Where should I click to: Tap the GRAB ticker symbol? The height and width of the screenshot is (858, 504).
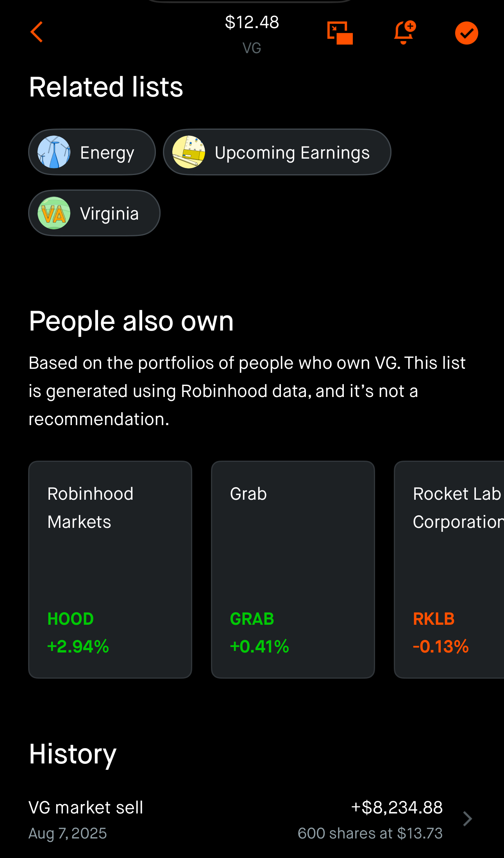(252, 619)
